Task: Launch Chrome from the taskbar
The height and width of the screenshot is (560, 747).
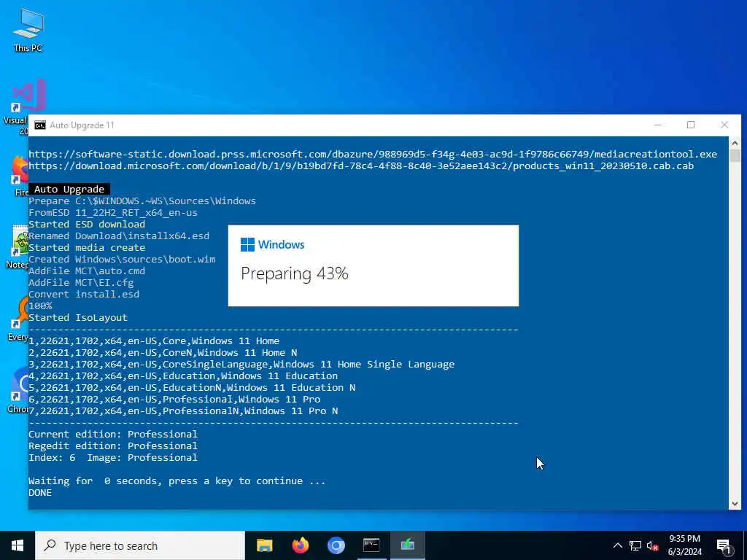Action: [x=336, y=545]
